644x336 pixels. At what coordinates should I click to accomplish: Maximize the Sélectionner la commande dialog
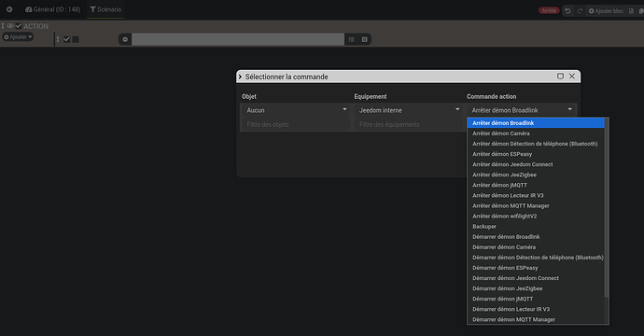(560, 76)
